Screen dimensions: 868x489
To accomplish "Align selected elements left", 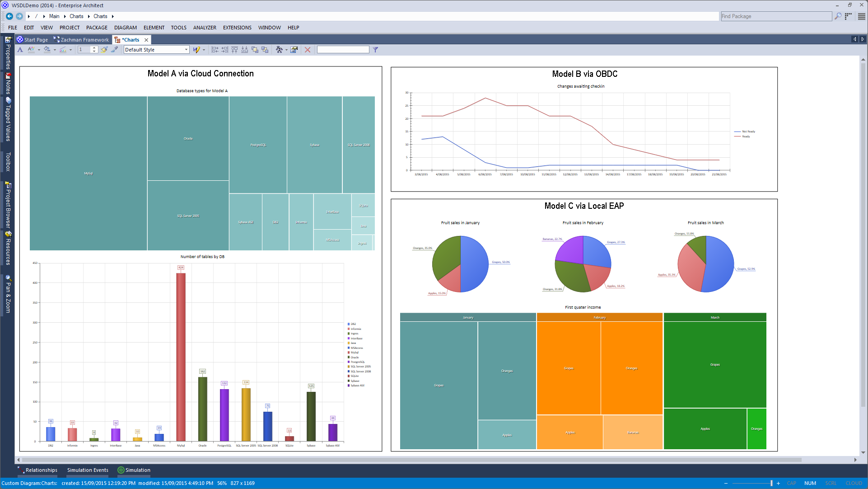I will tap(215, 50).
